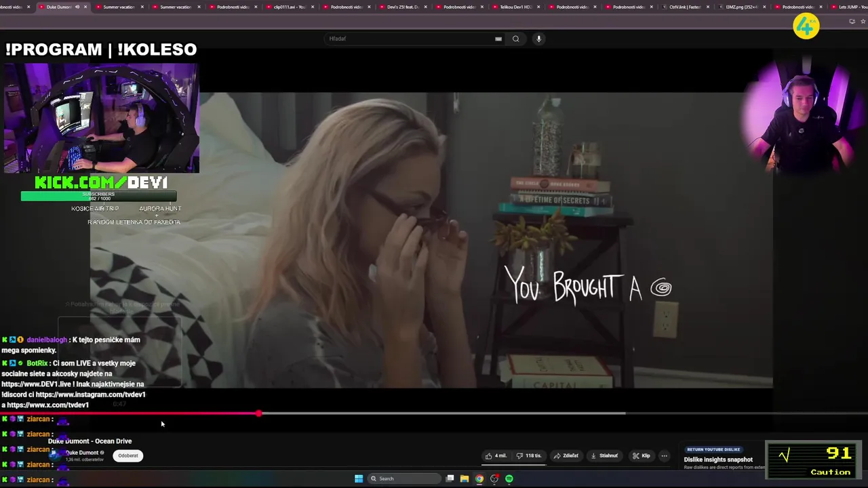The width and height of the screenshot is (868, 488).
Task: Open the Dislike insights snapshot heading
Action: [718, 460]
